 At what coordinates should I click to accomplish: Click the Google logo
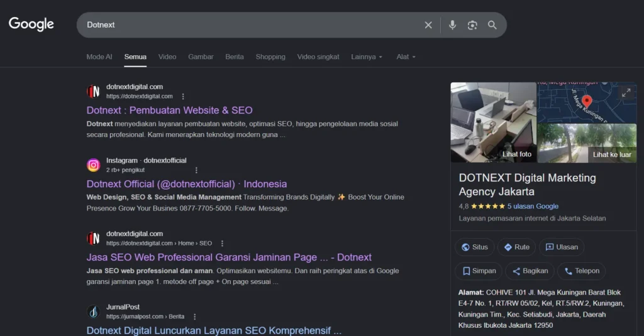pos(31,24)
